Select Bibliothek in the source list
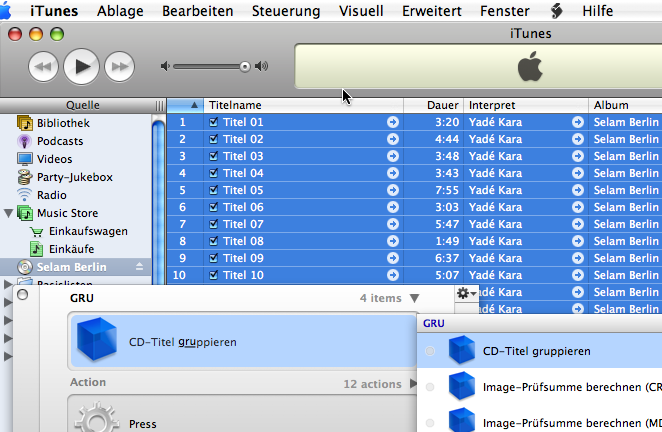 click(x=63, y=123)
